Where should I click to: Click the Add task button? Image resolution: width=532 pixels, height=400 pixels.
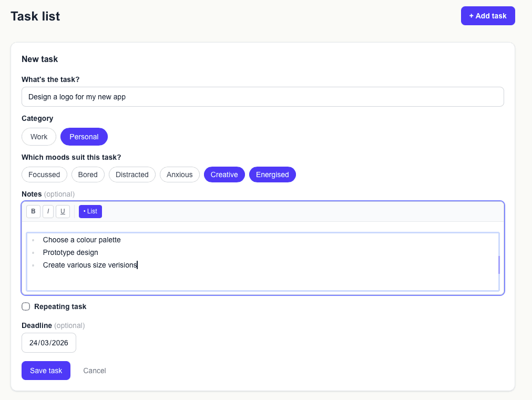coord(488,16)
